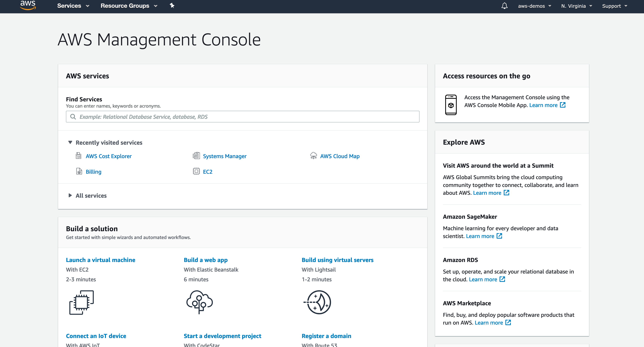Open the Support dropdown menu
This screenshot has width=644, height=347.
click(x=615, y=6)
